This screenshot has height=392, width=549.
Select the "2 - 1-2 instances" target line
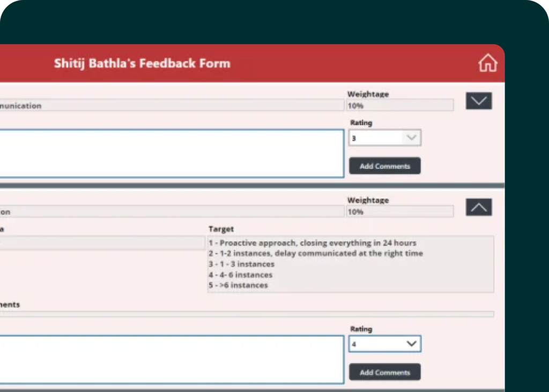coord(316,253)
